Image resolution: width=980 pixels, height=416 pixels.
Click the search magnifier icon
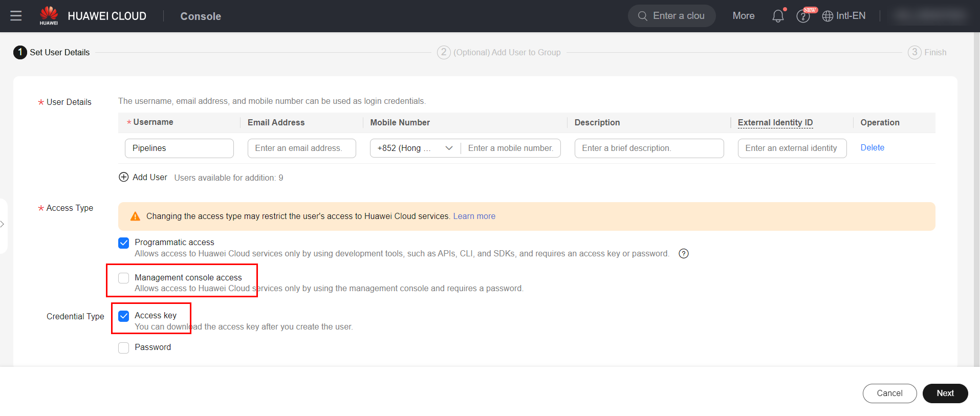(643, 16)
